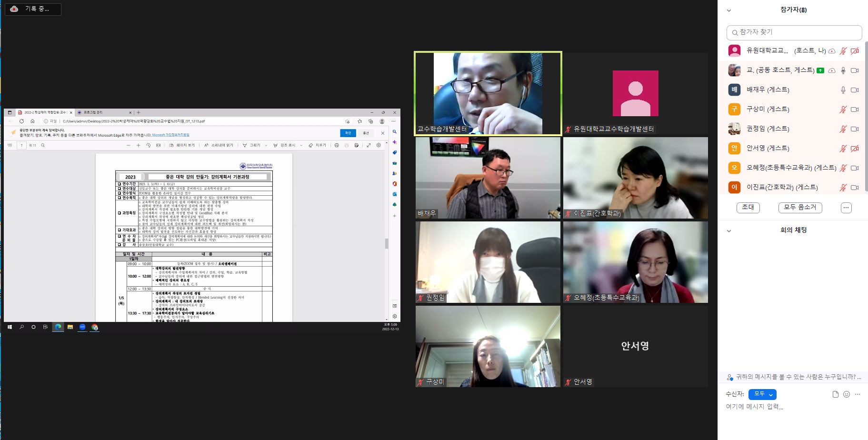868x440 pixels.
Task: Open the emoji picker in chat
Action: pos(846,394)
